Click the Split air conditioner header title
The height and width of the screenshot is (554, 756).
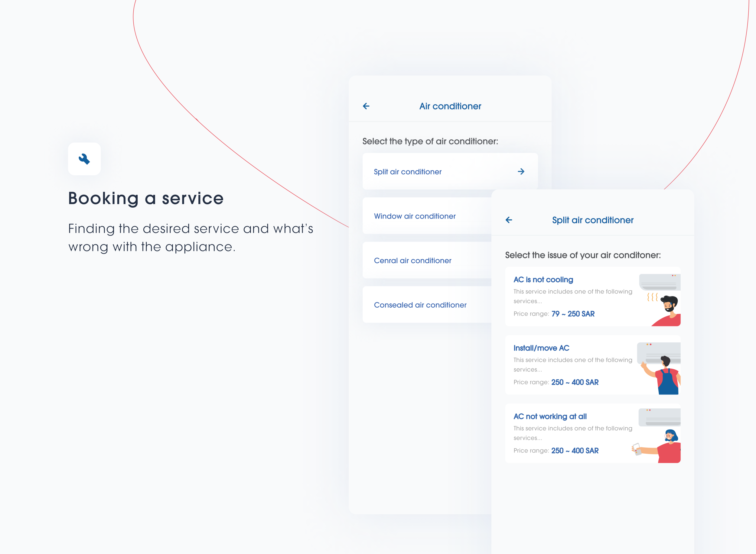point(593,220)
